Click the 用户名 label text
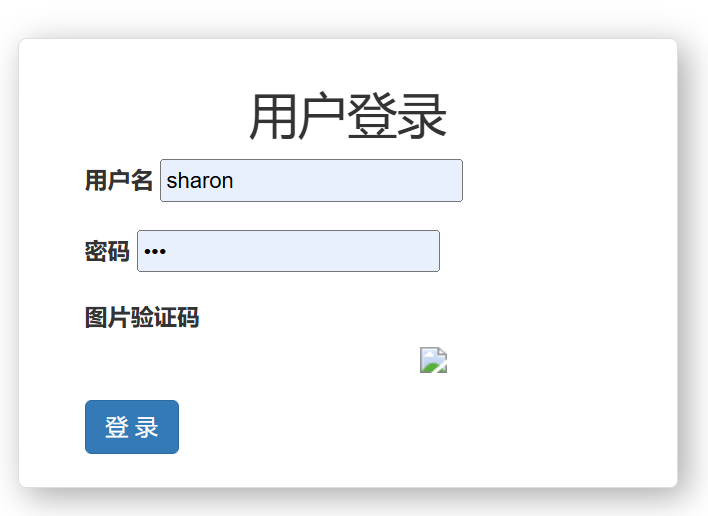Screen dimensions: 708x516 [x=119, y=181]
